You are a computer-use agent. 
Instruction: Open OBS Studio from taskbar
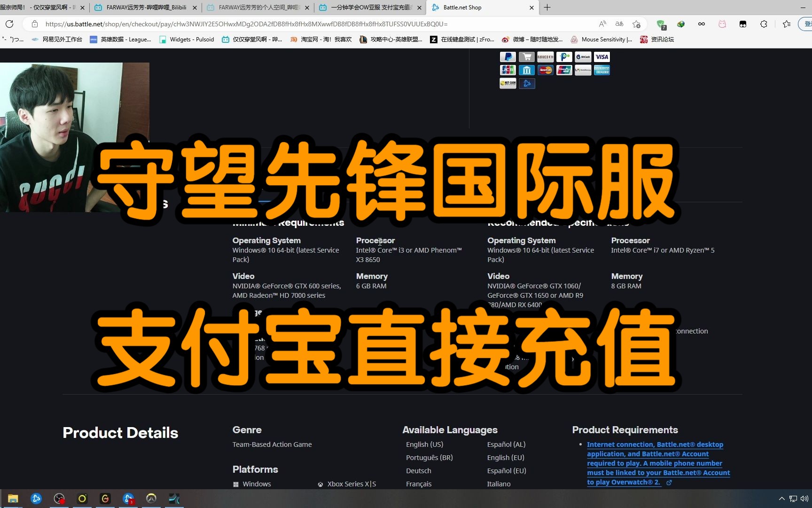(x=59, y=499)
